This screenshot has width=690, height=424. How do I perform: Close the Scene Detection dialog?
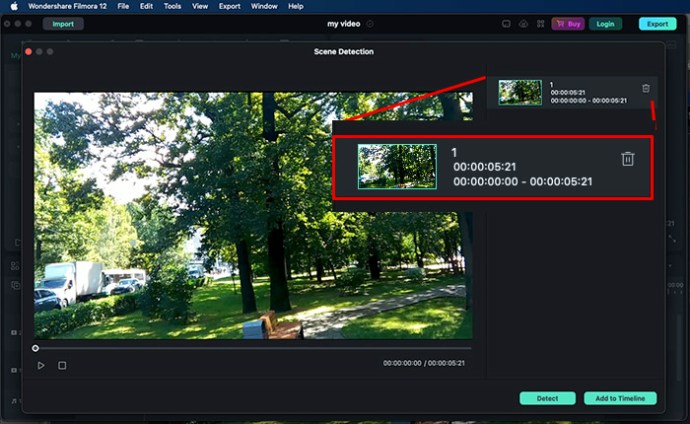pyautogui.click(x=29, y=51)
